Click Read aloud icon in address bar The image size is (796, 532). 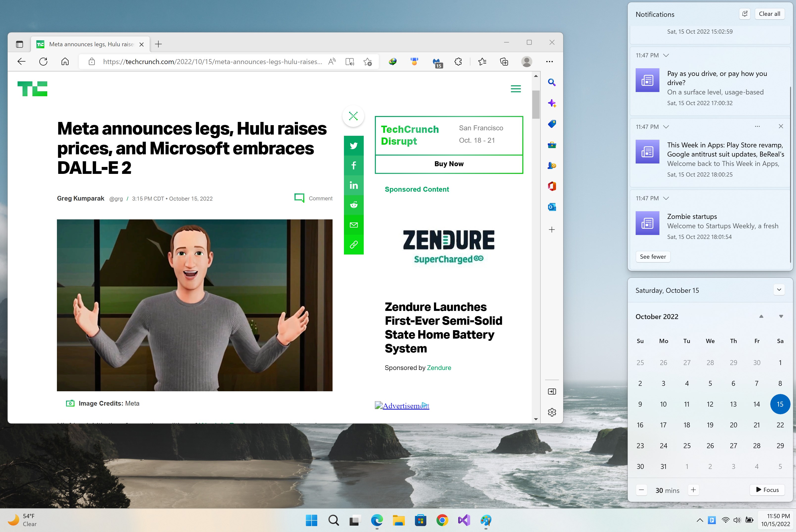tap(332, 62)
